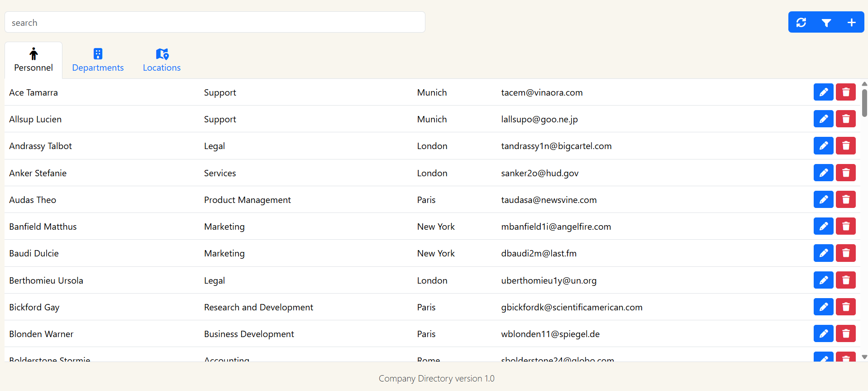The width and height of the screenshot is (868, 391).
Task: Edit Audas Theo's details
Action: [x=823, y=199]
